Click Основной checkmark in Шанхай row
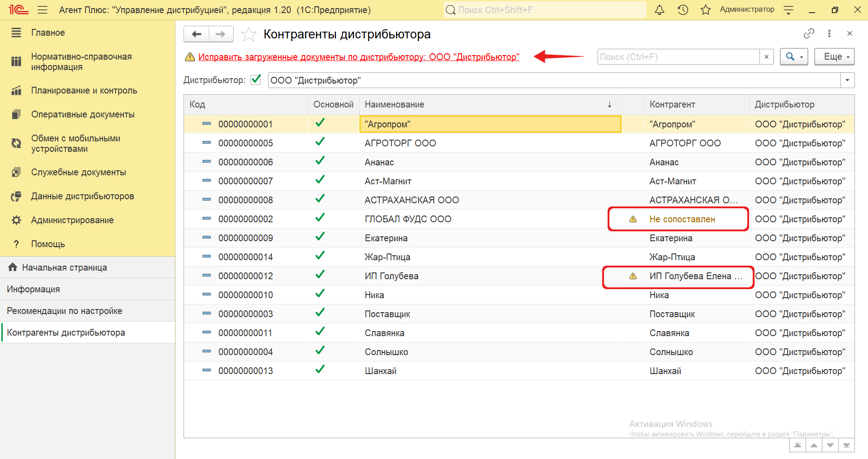The width and height of the screenshot is (868, 459). 320,370
